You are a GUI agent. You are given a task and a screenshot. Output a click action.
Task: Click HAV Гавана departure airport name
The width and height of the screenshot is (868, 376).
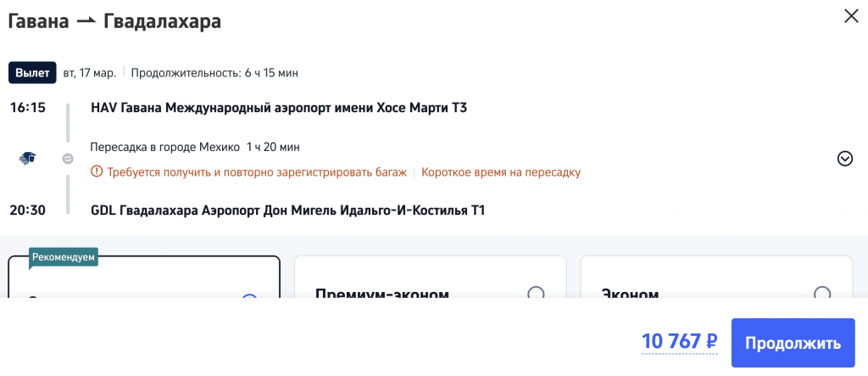pyautogui.click(x=279, y=108)
